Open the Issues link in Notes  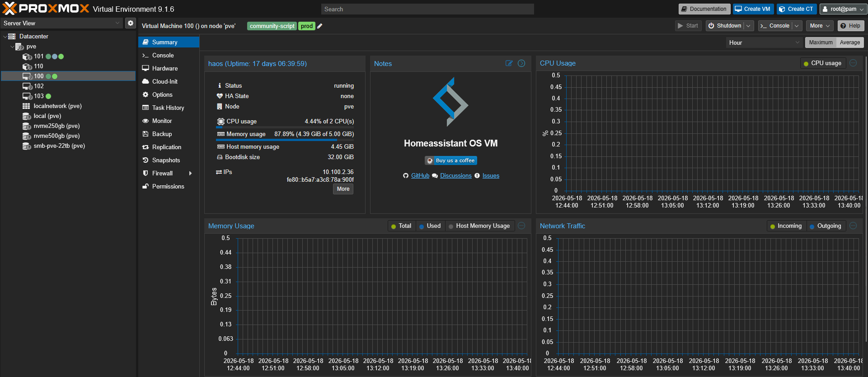(491, 176)
